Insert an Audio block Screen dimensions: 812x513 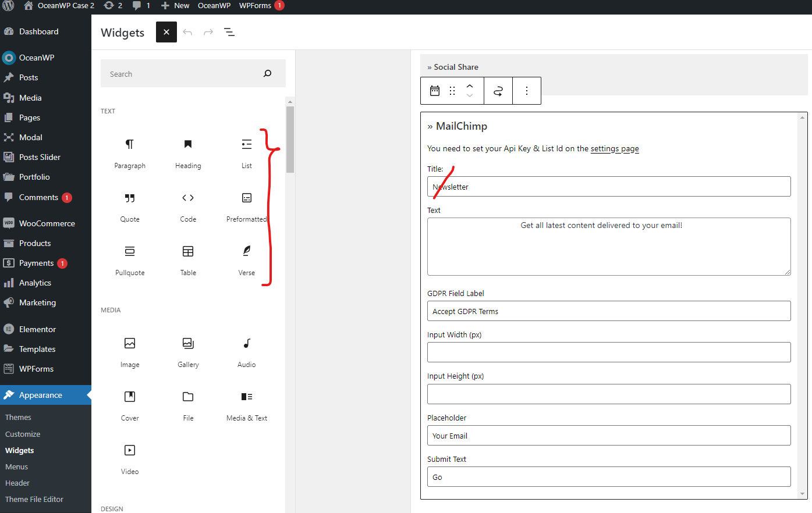pos(247,352)
